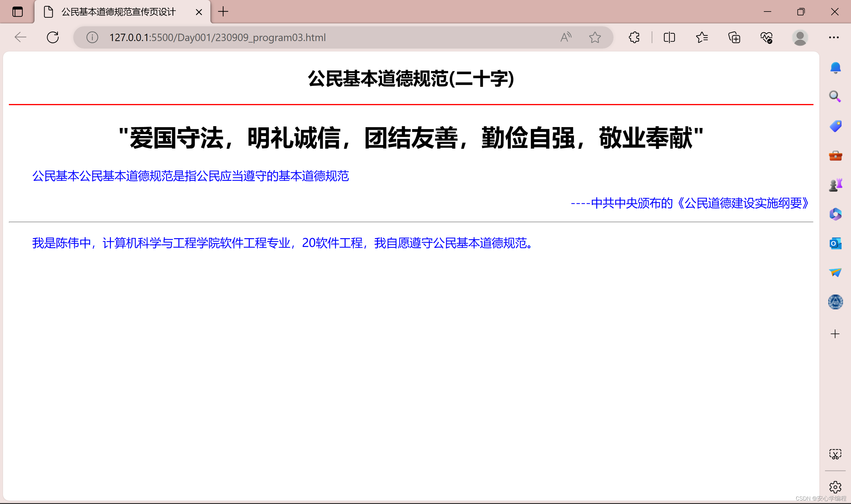The image size is (851, 504).
Task: Click sentence starting with 我是陈伟中
Action: point(283,243)
